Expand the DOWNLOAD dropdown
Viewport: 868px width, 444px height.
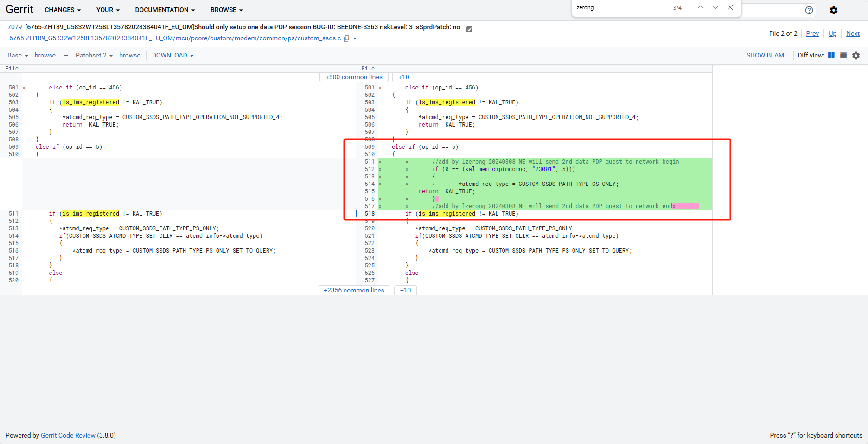[173, 55]
